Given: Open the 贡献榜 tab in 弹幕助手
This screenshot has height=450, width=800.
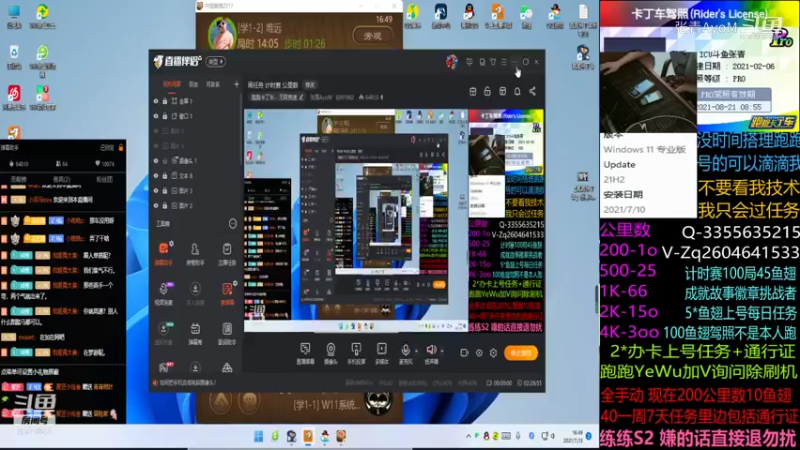Looking at the screenshot, I should pyautogui.click(x=19, y=180).
